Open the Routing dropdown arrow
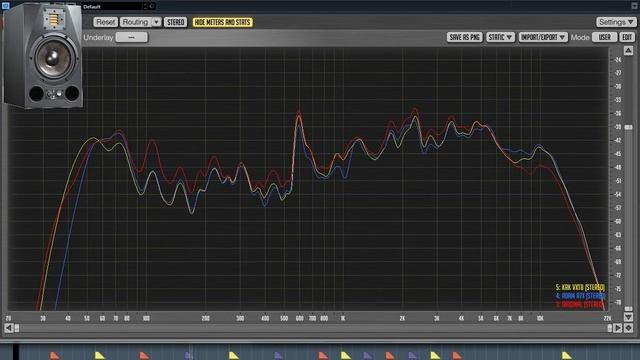Image resolution: width=640 pixels, height=360 pixels. pos(156,22)
